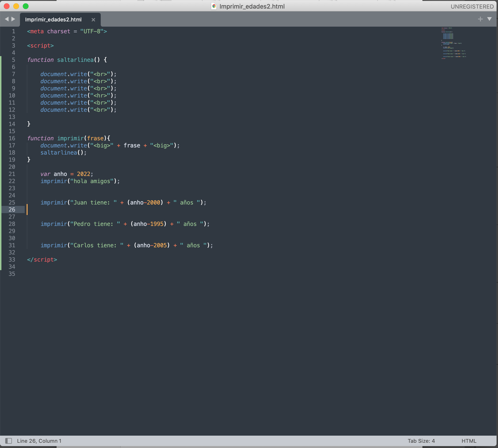This screenshot has height=448, width=498.
Task: Click the meta charset UTF-8 line
Action: point(67,31)
